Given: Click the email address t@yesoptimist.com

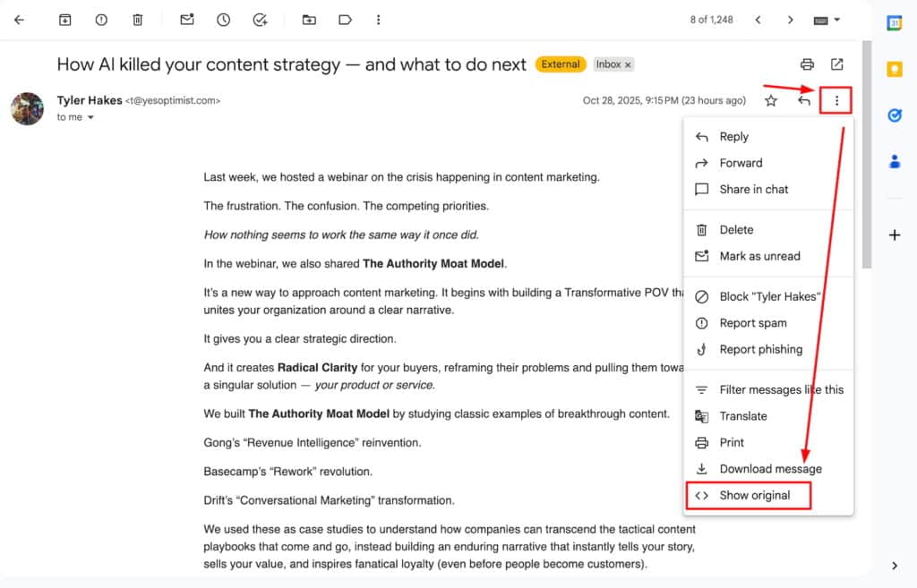Looking at the screenshot, I should [x=173, y=101].
